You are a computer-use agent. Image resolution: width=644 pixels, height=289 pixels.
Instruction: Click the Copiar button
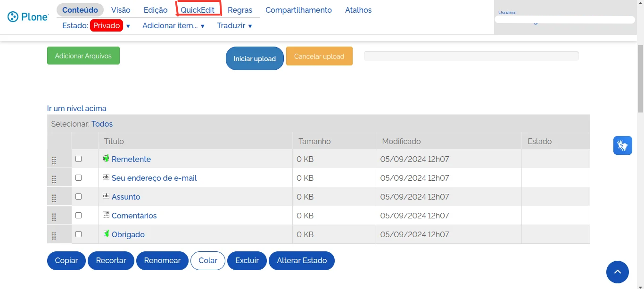(x=66, y=260)
